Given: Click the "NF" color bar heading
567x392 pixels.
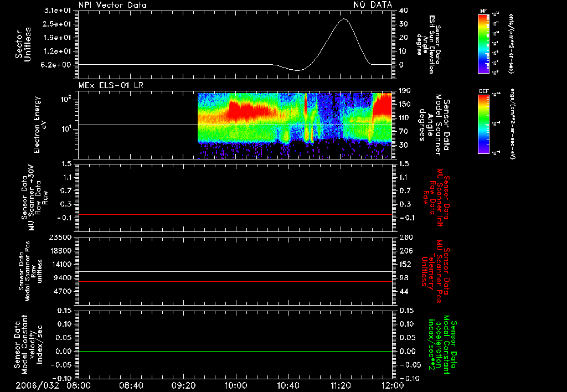Looking at the screenshot, I should point(483,11).
